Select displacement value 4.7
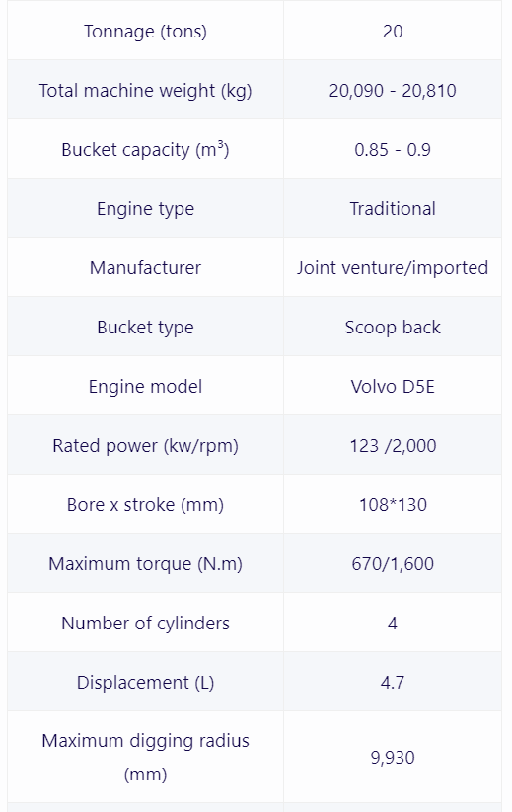Viewport: 512px width, 812px height. 393,682
